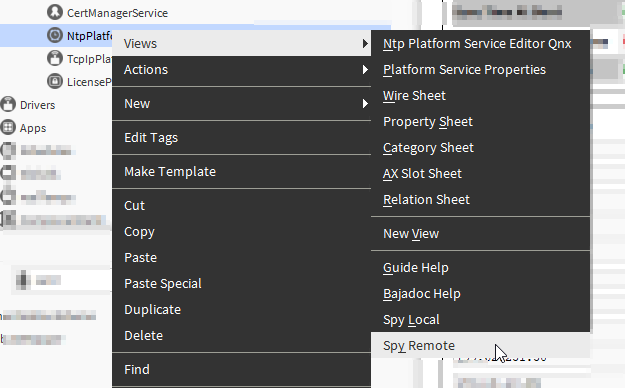The width and height of the screenshot is (625, 388).
Task: Expand the New submenu arrow
Action: pyautogui.click(x=365, y=104)
